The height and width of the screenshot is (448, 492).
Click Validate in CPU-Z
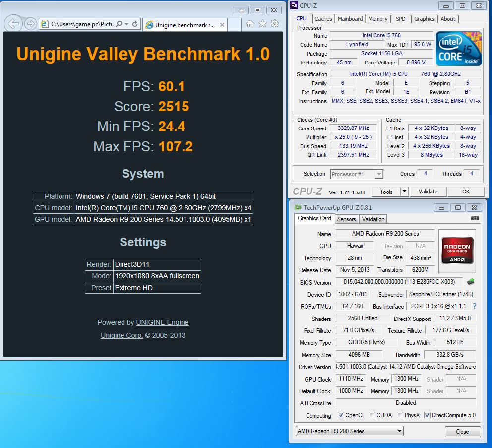pyautogui.click(x=428, y=192)
